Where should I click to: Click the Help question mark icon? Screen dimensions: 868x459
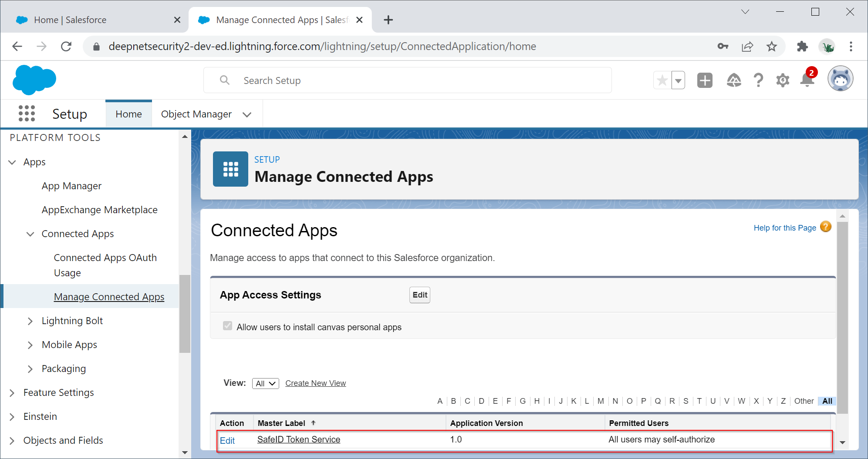pyautogui.click(x=758, y=80)
